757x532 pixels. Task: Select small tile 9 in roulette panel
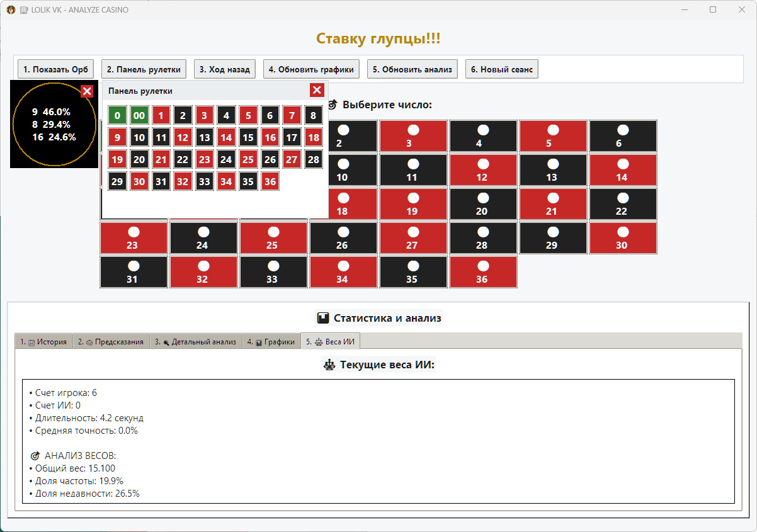click(x=118, y=137)
